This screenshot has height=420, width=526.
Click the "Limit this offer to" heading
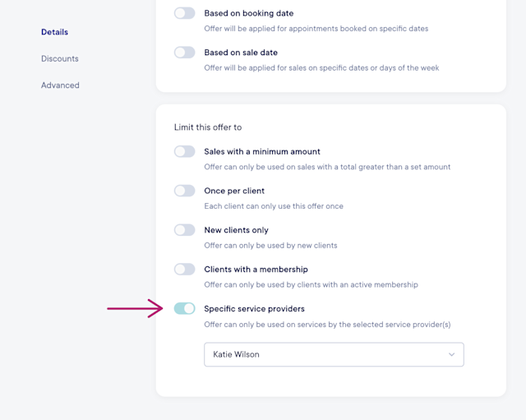tap(208, 127)
